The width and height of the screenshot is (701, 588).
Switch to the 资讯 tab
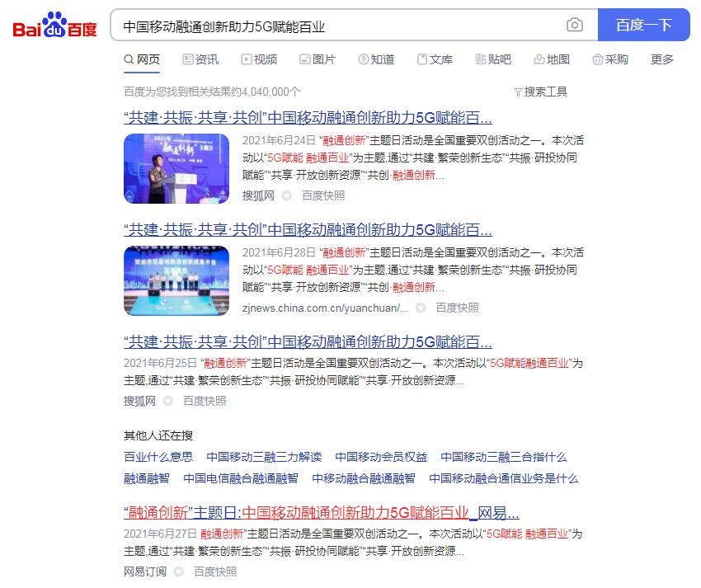click(x=200, y=59)
